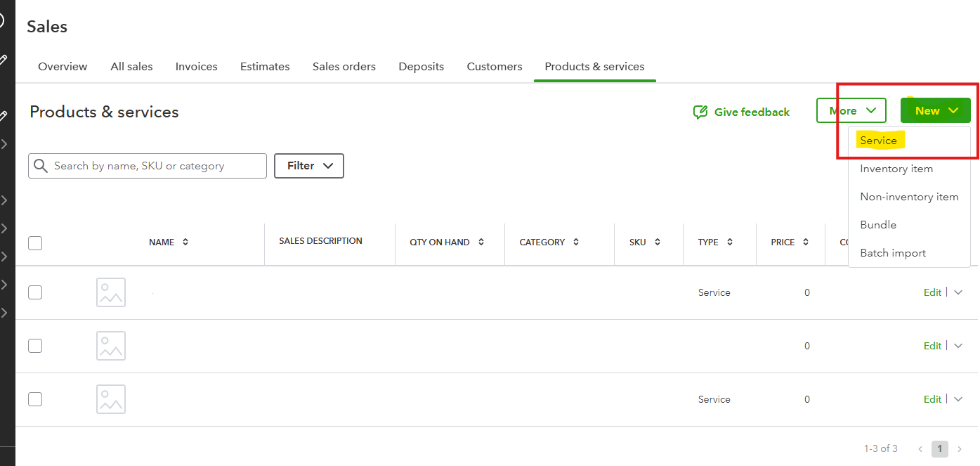Click second row product image placeholder
The height and width of the screenshot is (466, 980).
tap(111, 346)
